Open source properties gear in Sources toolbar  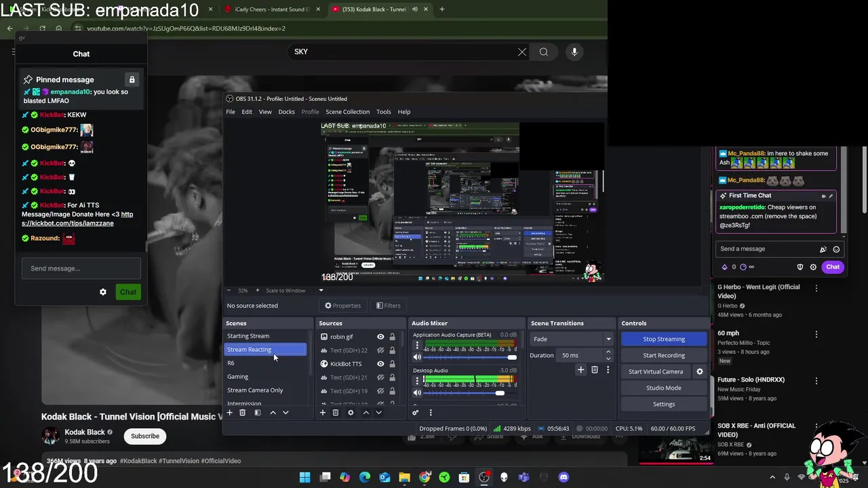(x=351, y=412)
